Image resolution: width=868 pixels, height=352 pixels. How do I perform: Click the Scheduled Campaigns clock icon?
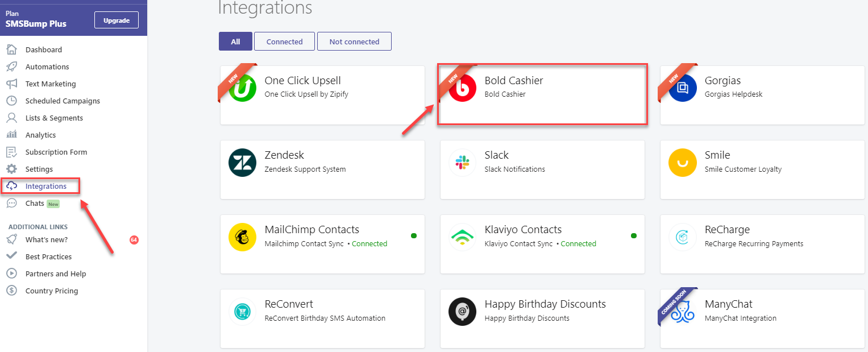(11, 101)
